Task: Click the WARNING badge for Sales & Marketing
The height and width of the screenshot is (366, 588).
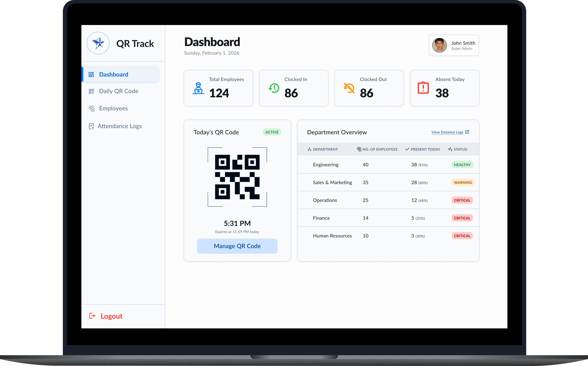Action: tap(463, 182)
